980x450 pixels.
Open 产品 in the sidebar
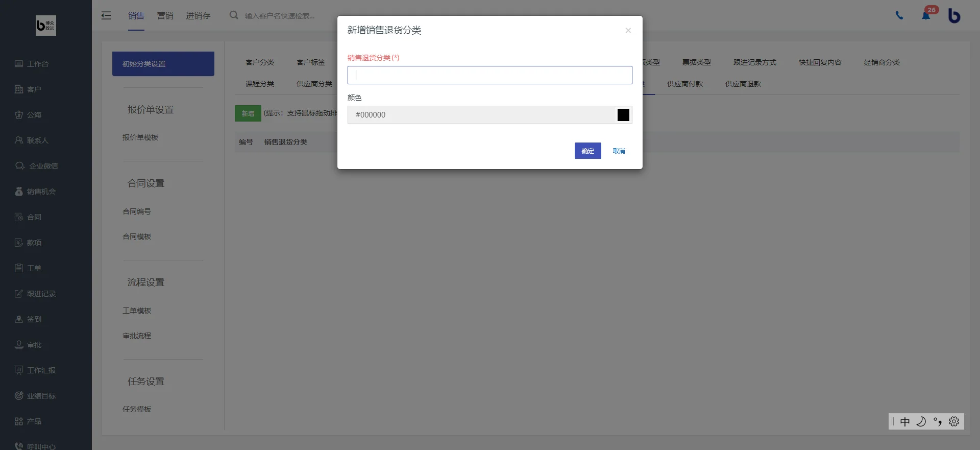coord(28,421)
